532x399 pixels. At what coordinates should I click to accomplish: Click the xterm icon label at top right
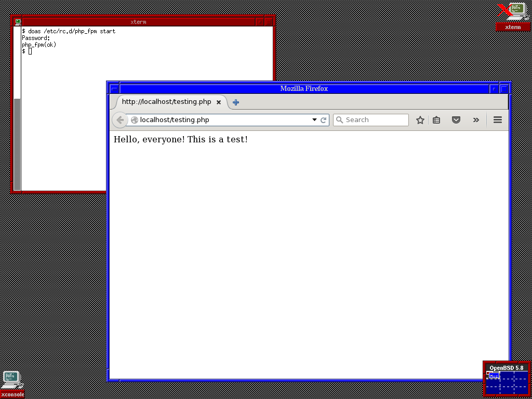513,27
